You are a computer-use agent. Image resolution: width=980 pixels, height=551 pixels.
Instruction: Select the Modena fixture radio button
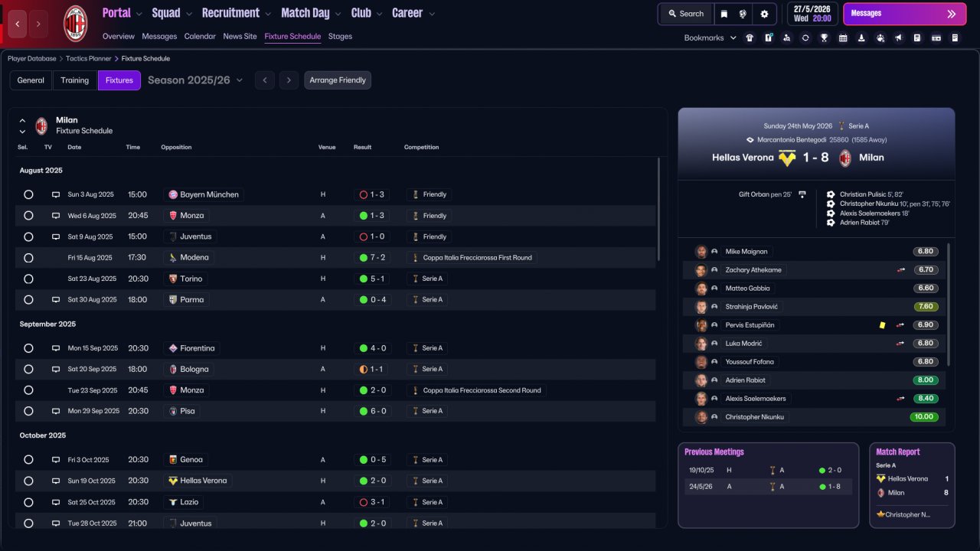28,258
